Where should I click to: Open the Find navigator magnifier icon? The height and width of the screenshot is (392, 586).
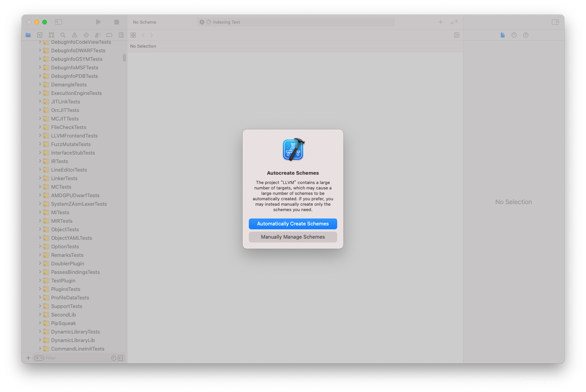[x=63, y=35]
